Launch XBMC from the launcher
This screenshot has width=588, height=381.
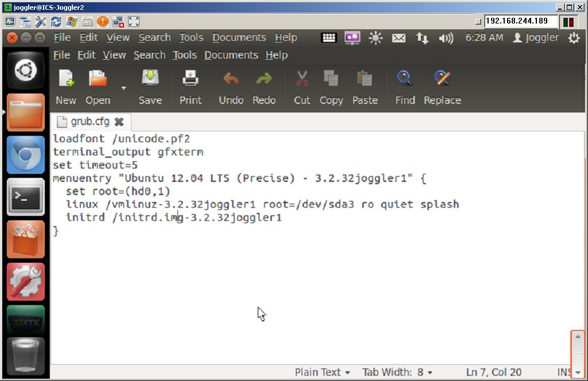coord(25,320)
